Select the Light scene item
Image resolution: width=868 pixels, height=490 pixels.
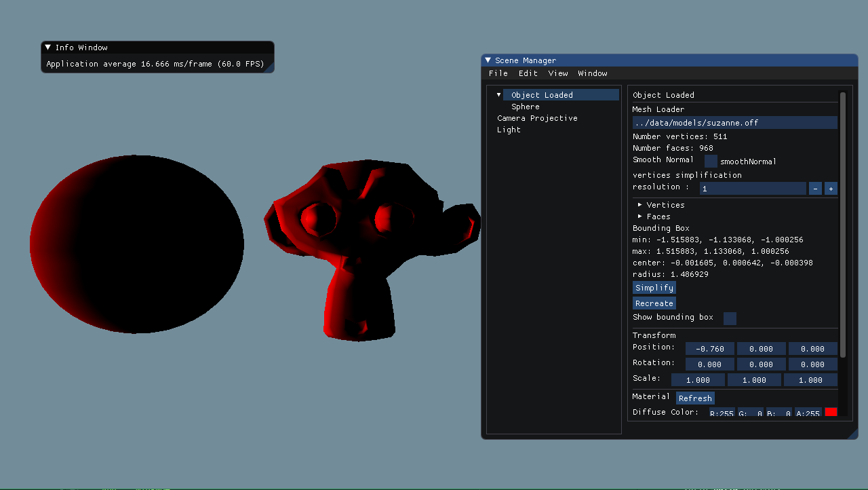click(509, 130)
